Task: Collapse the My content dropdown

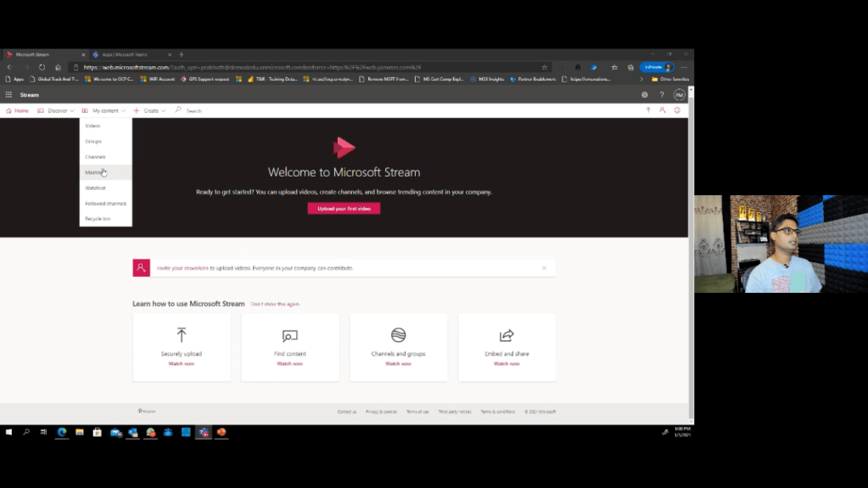Action: coord(105,111)
